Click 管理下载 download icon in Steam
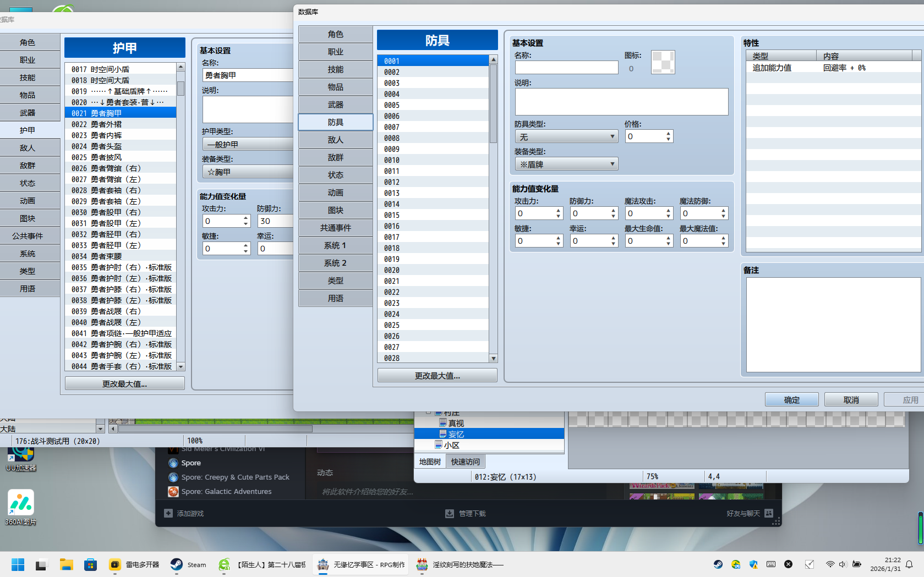The image size is (924, 577). [x=450, y=513]
